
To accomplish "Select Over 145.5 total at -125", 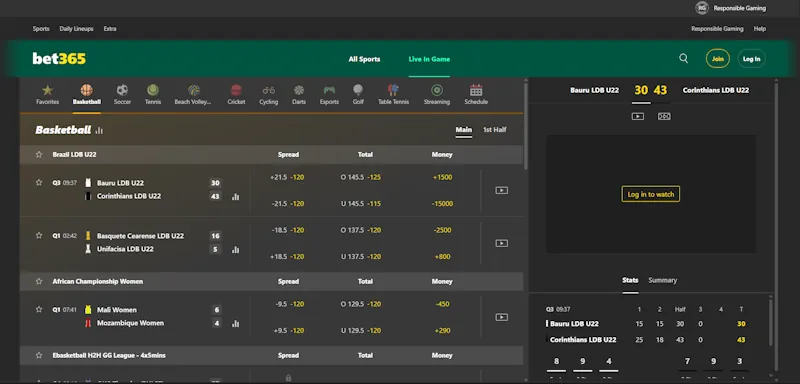I will pyautogui.click(x=361, y=177).
